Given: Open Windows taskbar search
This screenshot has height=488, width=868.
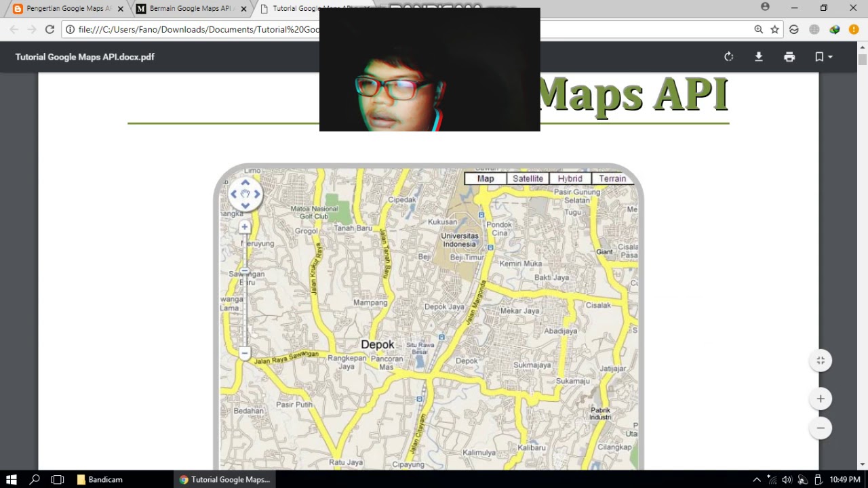Looking at the screenshot, I should click(x=35, y=479).
